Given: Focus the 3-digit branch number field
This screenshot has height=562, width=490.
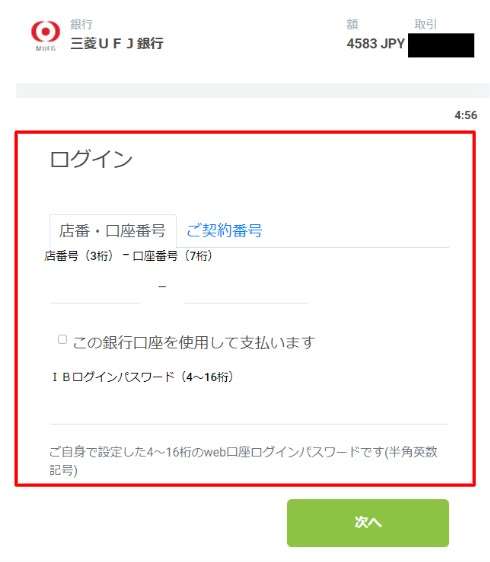Looking at the screenshot, I should (95, 291).
